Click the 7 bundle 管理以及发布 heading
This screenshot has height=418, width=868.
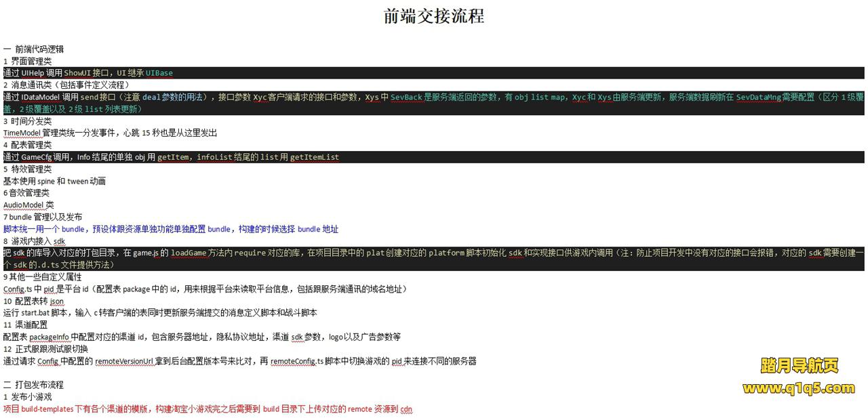click(43, 217)
